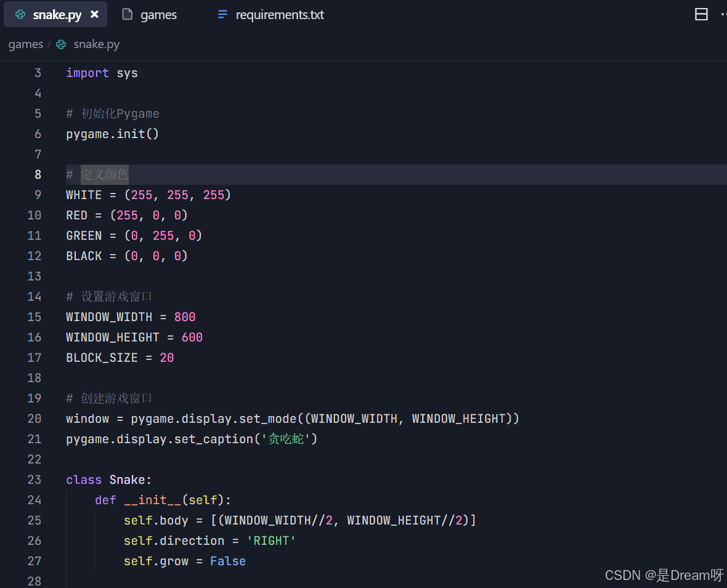The image size is (727, 588).
Task: Click line number 8 in the gutter
Action: coord(38,174)
